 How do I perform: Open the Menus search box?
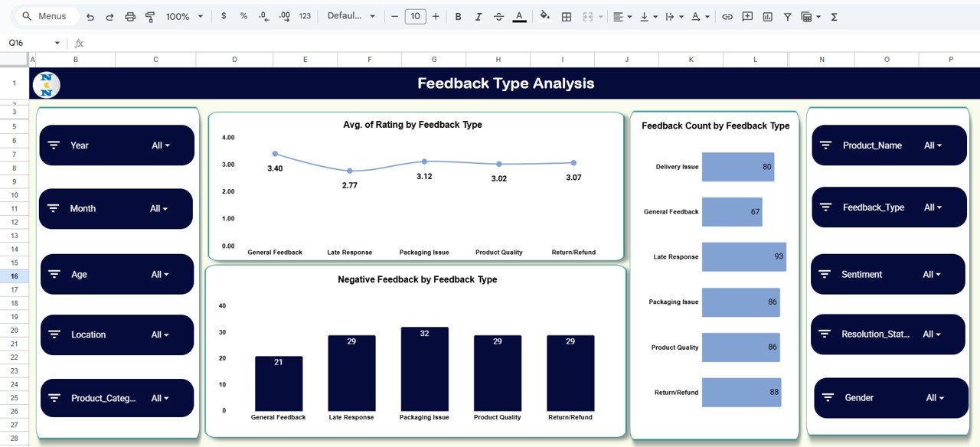coord(46,15)
